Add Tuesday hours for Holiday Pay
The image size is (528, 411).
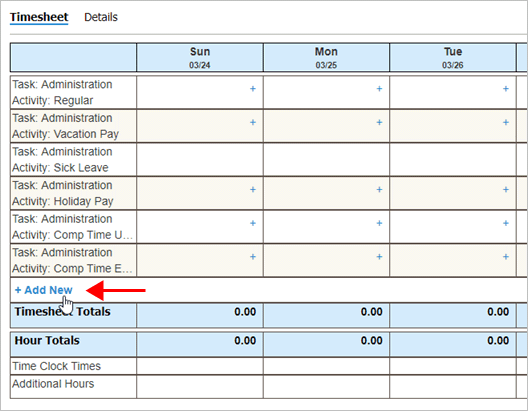(506, 190)
